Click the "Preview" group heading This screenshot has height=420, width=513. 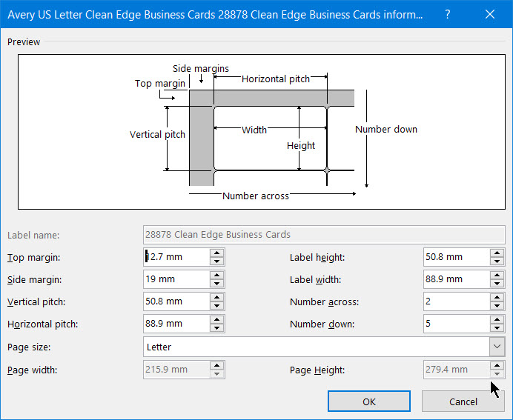24,41
